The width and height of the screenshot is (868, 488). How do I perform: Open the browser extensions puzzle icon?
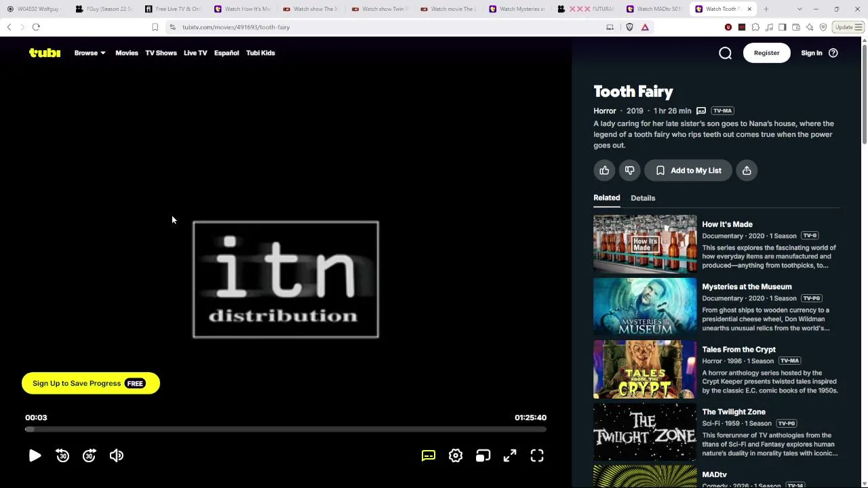(x=755, y=27)
